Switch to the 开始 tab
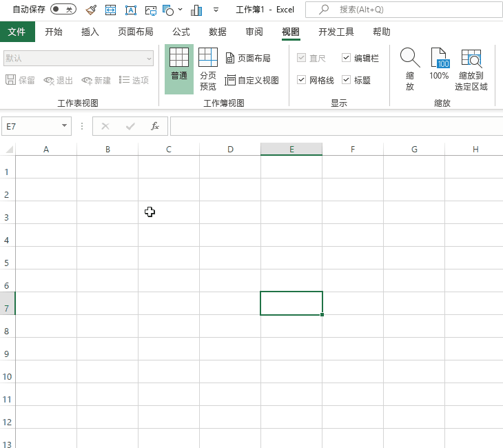Screen dimensions: 503x448 54,32
